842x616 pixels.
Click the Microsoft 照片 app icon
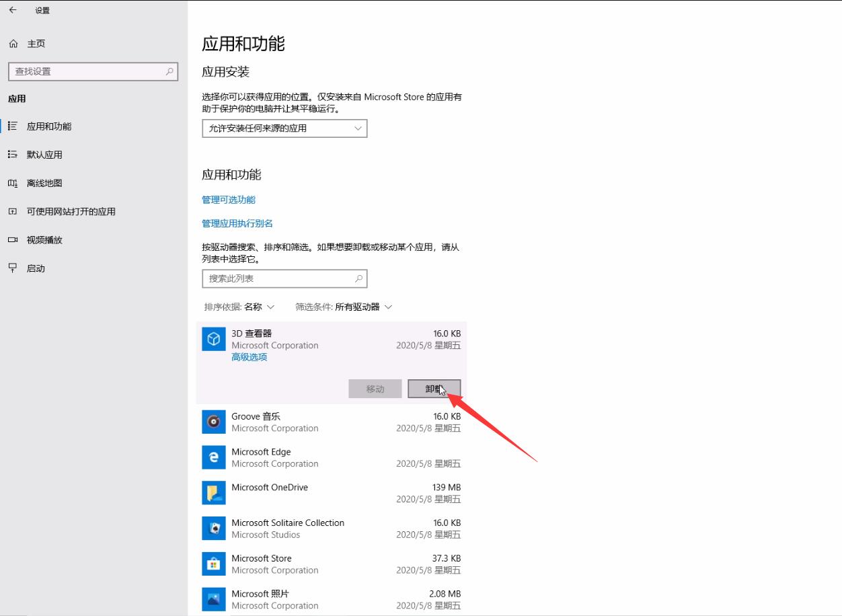(214, 599)
